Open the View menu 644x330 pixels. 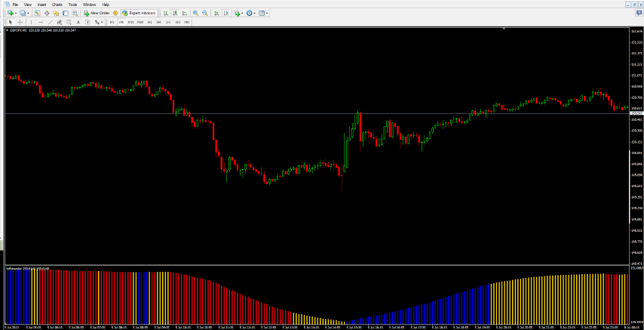pyautogui.click(x=27, y=5)
